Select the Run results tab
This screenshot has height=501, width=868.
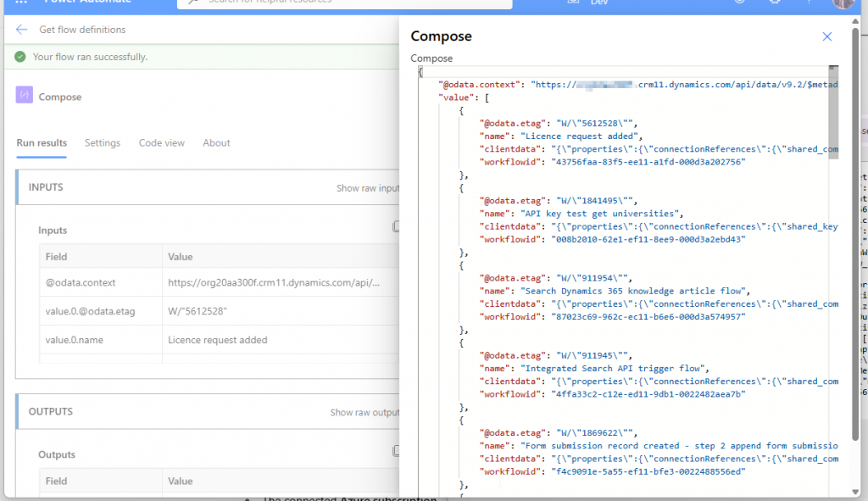(x=42, y=143)
